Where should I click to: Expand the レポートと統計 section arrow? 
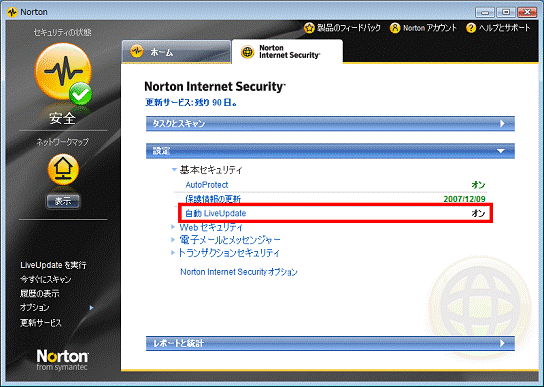tap(502, 343)
